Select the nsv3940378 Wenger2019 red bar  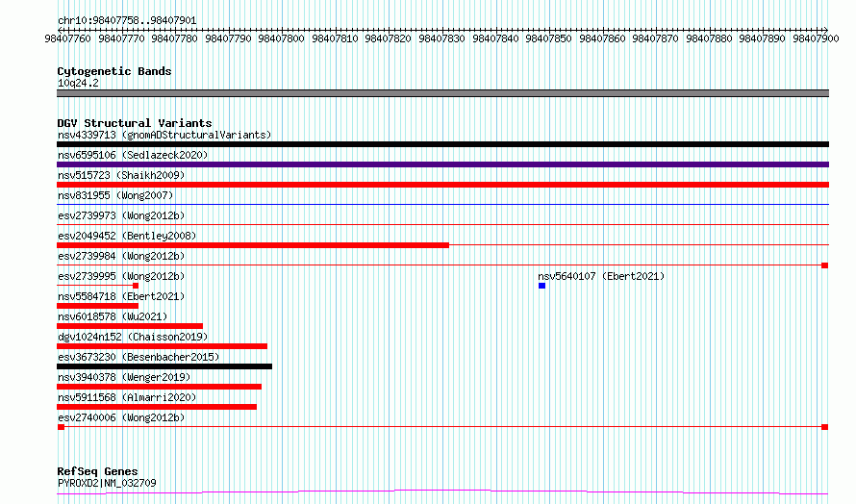pyautogui.click(x=160, y=387)
